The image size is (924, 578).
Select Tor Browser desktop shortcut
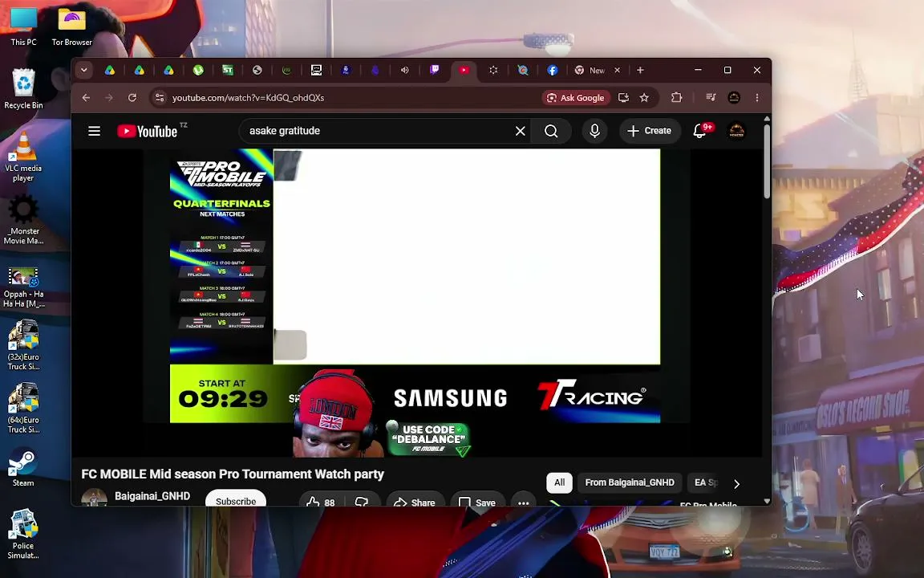pyautogui.click(x=72, y=26)
